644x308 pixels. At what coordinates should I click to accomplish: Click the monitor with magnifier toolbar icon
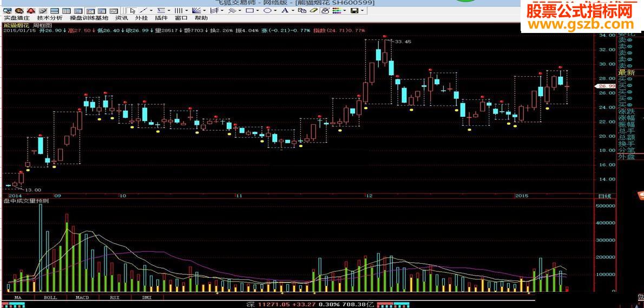click(8, 11)
